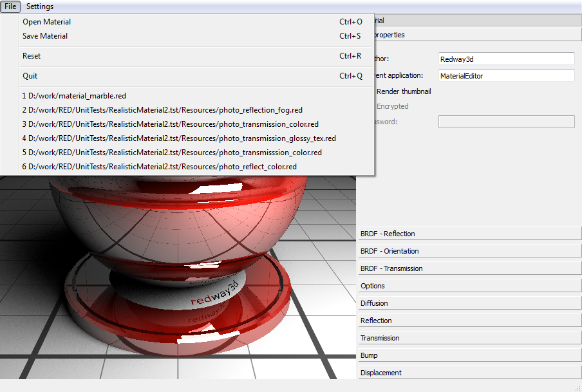This screenshot has height=392, width=582.
Task: Click the Parent application field with MaterialEditor
Action: (x=506, y=76)
